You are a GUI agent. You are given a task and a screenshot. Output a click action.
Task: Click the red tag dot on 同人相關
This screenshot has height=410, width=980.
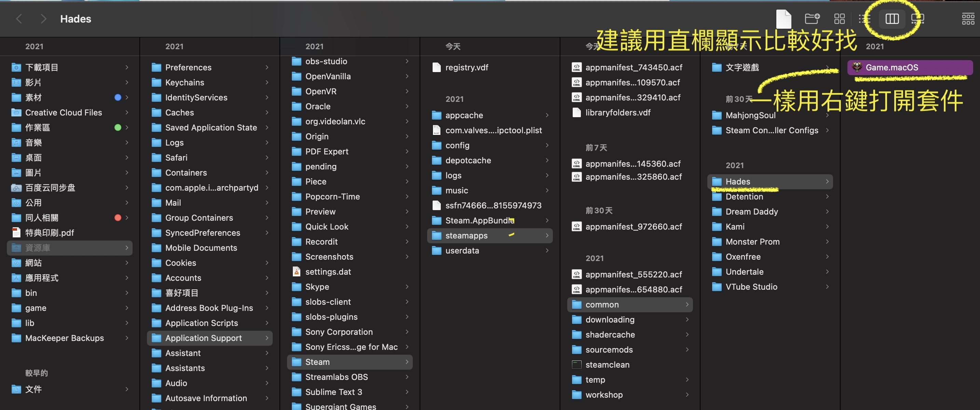pyautogui.click(x=118, y=218)
